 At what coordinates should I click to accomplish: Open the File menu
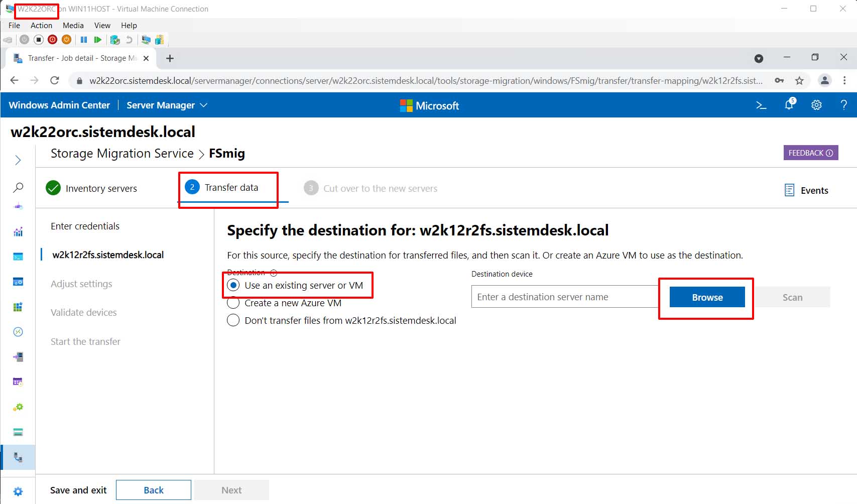tap(14, 25)
